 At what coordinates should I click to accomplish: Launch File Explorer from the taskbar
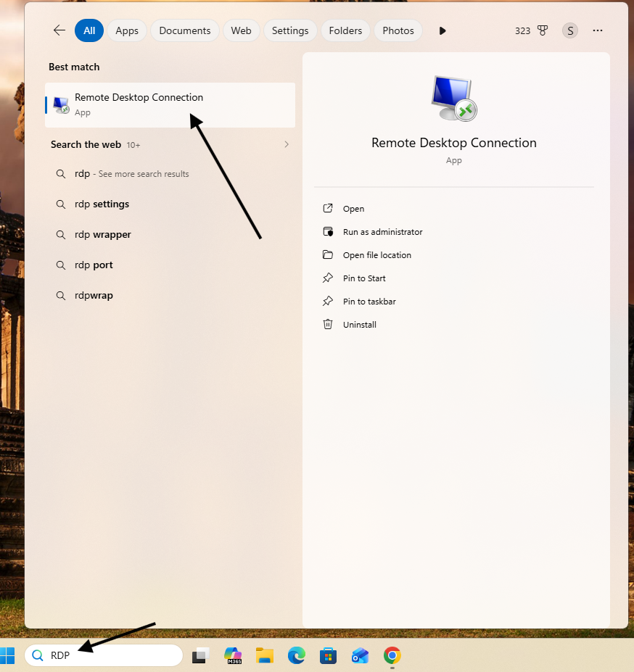point(265,655)
